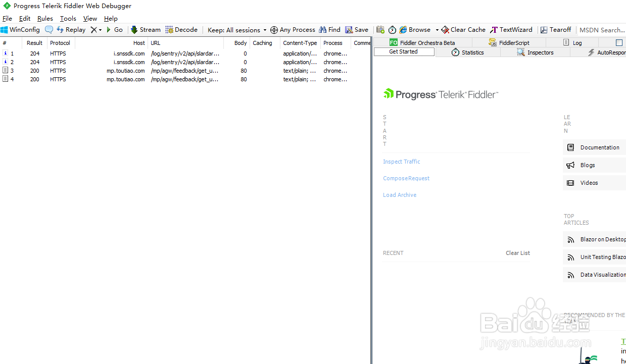The width and height of the screenshot is (626, 364).
Task: Click the Progress Telerik Fiddler logo
Action: point(441,94)
